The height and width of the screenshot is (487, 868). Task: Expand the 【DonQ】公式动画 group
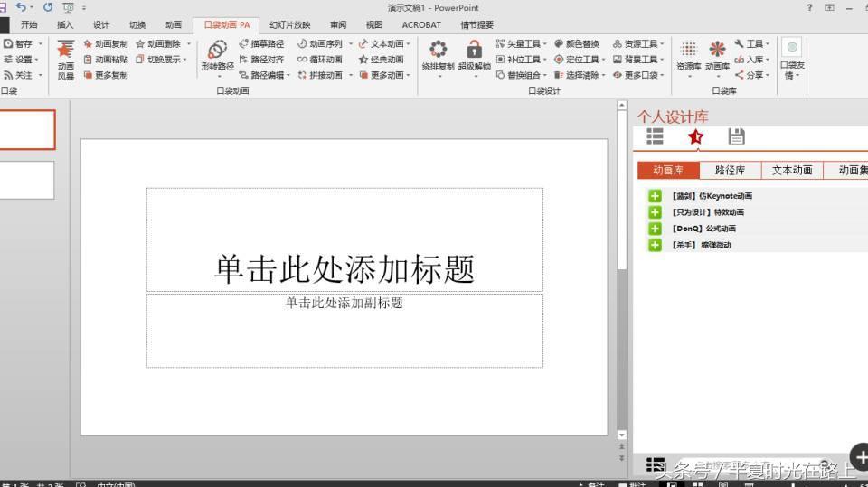tap(655, 229)
